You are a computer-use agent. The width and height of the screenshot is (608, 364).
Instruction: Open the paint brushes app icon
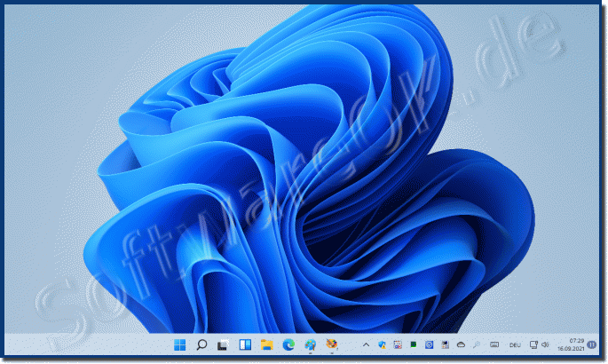coord(332,344)
